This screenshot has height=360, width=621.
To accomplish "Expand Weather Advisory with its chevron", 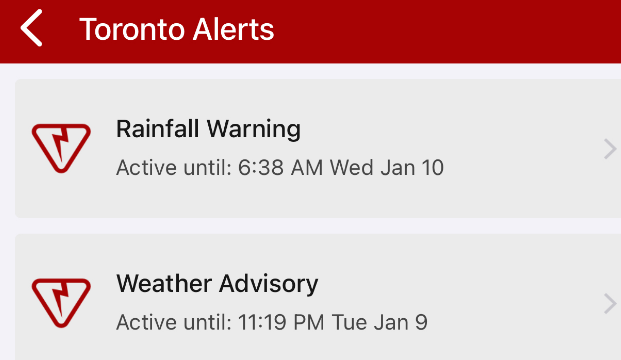I will [610, 304].
